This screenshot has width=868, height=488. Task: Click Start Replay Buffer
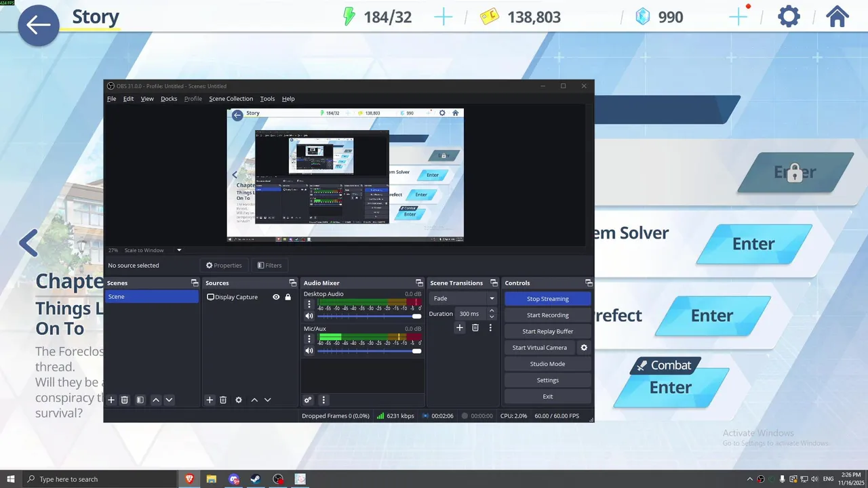(548, 331)
